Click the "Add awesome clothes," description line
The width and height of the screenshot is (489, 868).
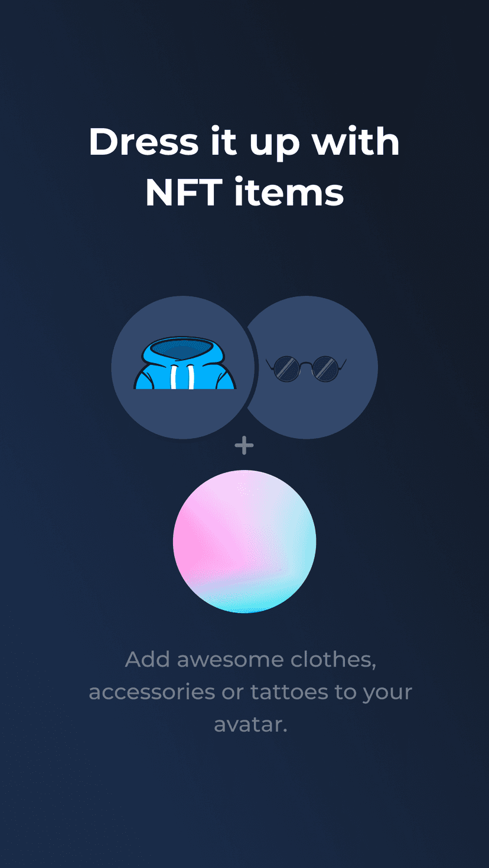point(250,659)
